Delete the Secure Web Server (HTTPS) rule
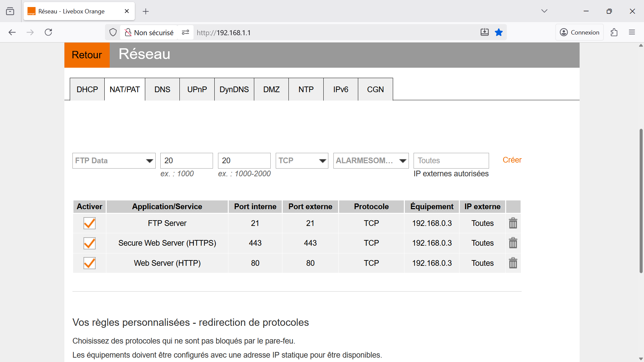This screenshot has height=362, width=644. [x=513, y=243]
